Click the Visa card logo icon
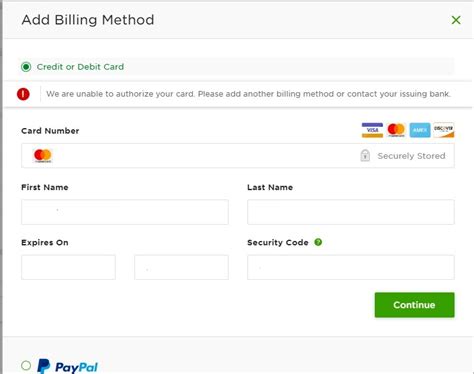The image size is (474, 374). point(372,130)
